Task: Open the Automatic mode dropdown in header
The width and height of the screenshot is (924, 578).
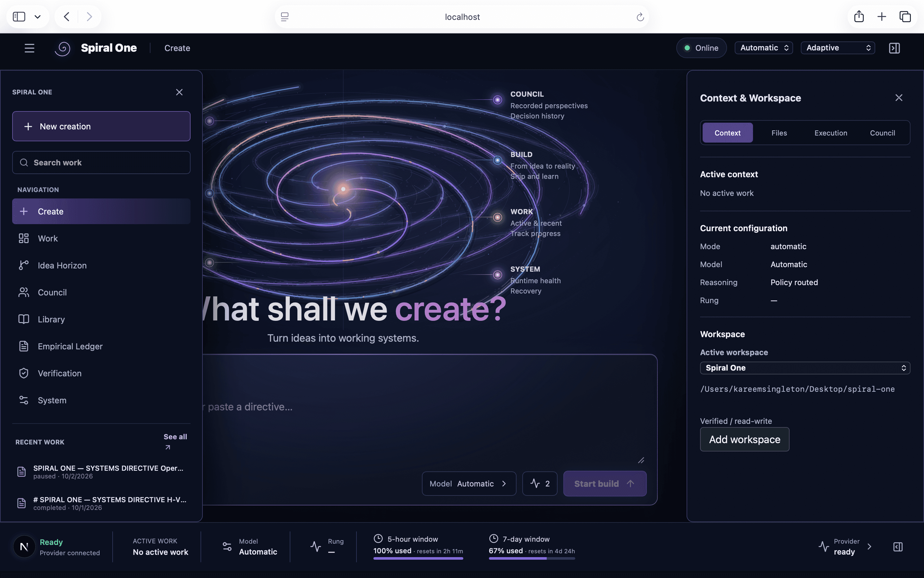Action: [x=764, y=48]
